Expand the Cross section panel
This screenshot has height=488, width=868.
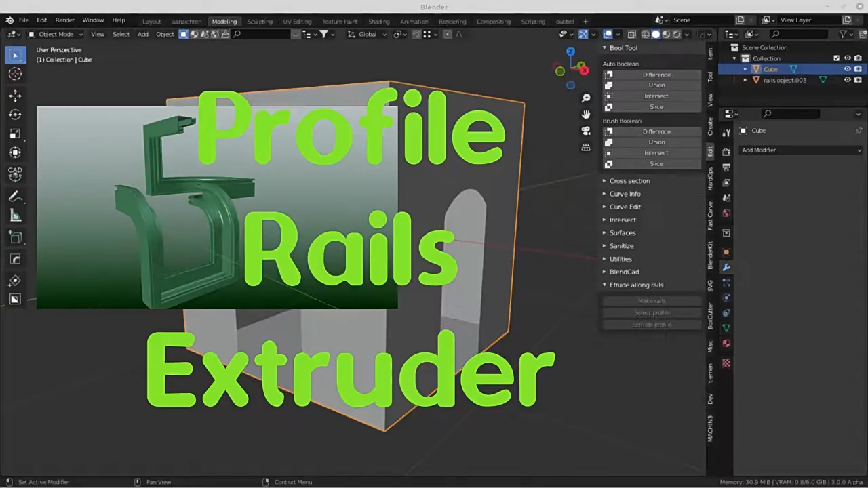(x=629, y=181)
